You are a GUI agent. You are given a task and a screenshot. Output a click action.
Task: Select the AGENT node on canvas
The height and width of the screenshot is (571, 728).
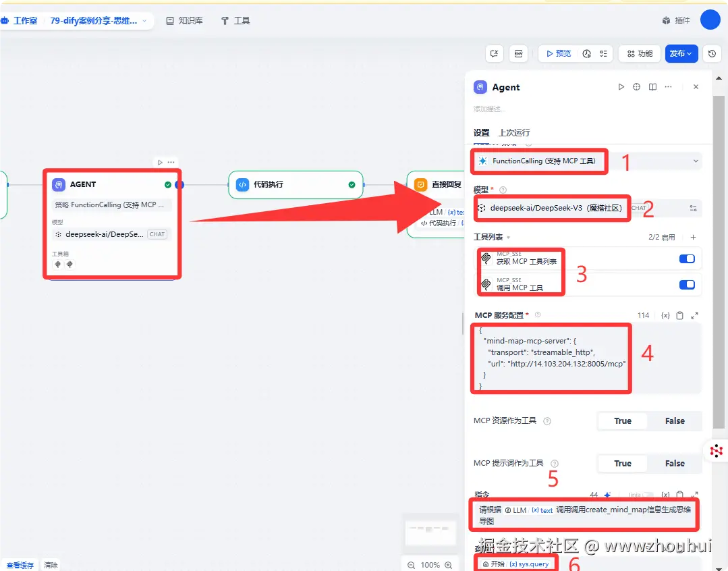coord(112,224)
